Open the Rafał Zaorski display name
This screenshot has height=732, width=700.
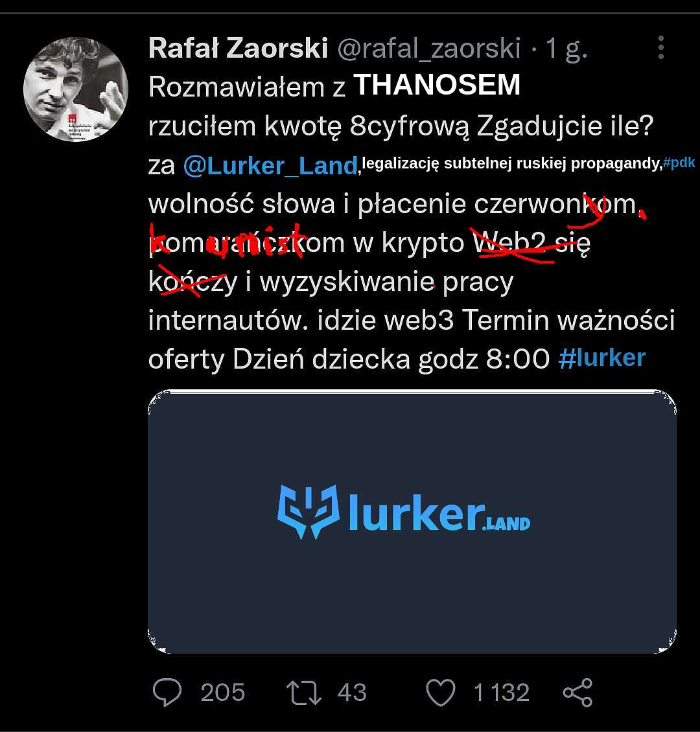[x=238, y=48]
